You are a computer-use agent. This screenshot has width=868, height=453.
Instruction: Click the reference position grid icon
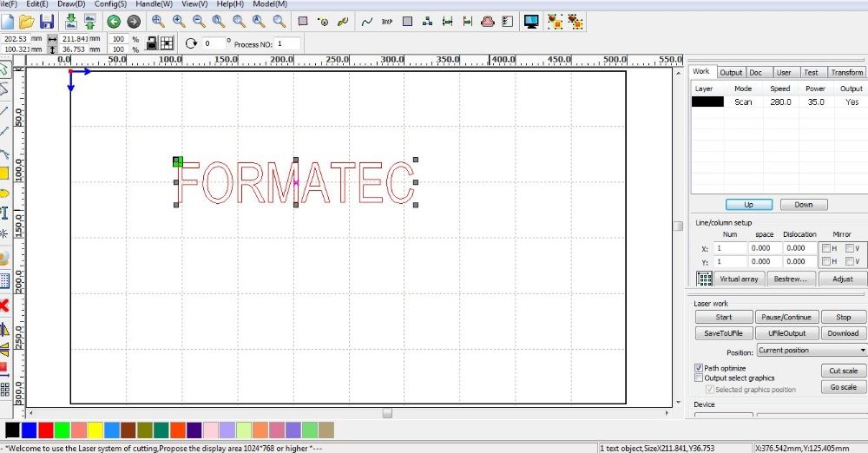coord(167,43)
